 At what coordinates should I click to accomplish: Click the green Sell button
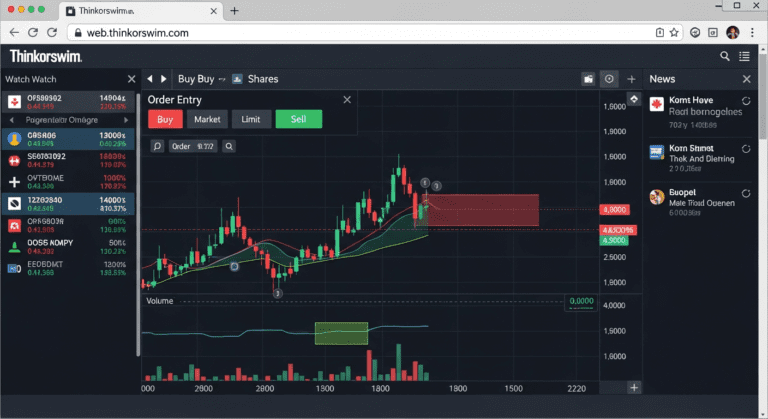[x=299, y=119]
